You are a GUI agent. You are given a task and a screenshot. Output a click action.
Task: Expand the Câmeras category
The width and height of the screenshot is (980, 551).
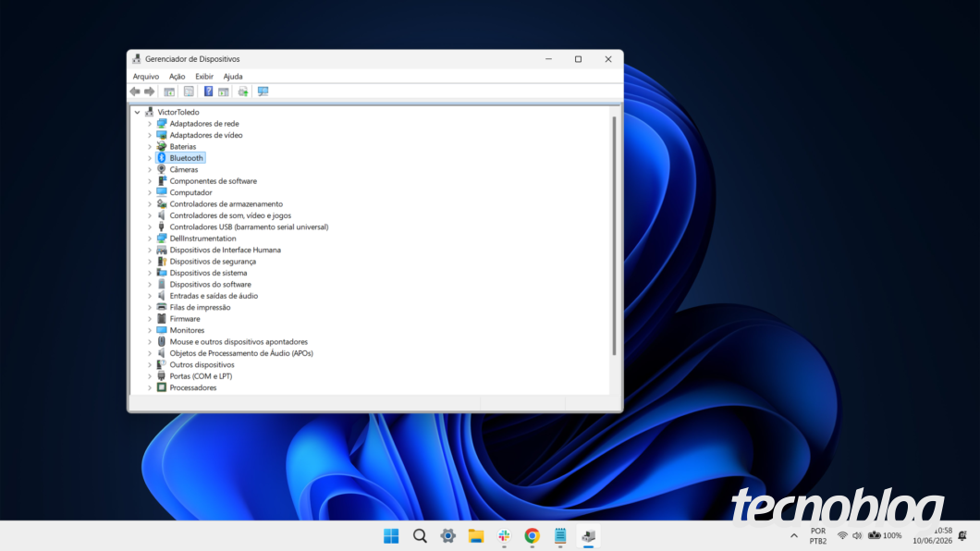pyautogui.click(x=150, y=170)
